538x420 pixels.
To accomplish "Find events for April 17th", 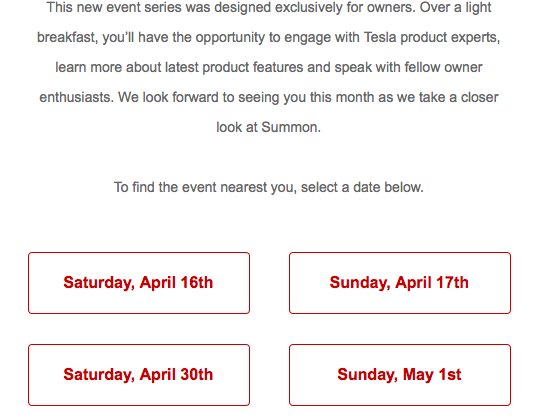I will click(400, 283).
